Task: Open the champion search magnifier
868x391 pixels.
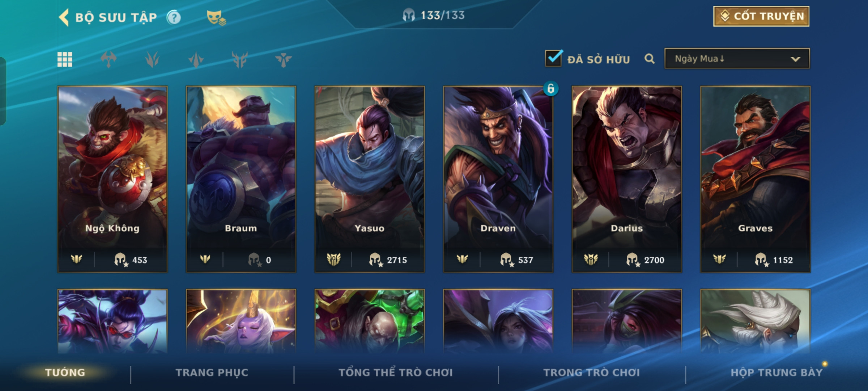Action: pyautogui.click(x=650, y=59)
